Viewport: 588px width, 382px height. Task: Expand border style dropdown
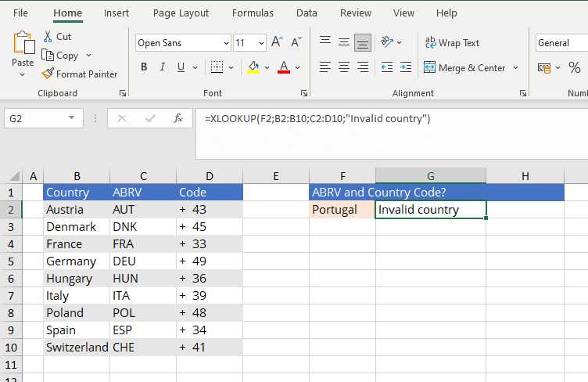231,67
